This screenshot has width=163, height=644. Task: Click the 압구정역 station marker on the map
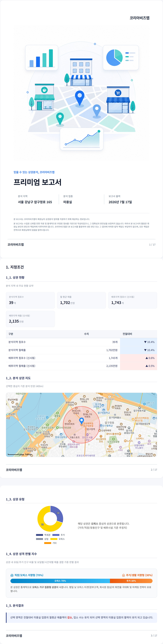pos(86,429)
